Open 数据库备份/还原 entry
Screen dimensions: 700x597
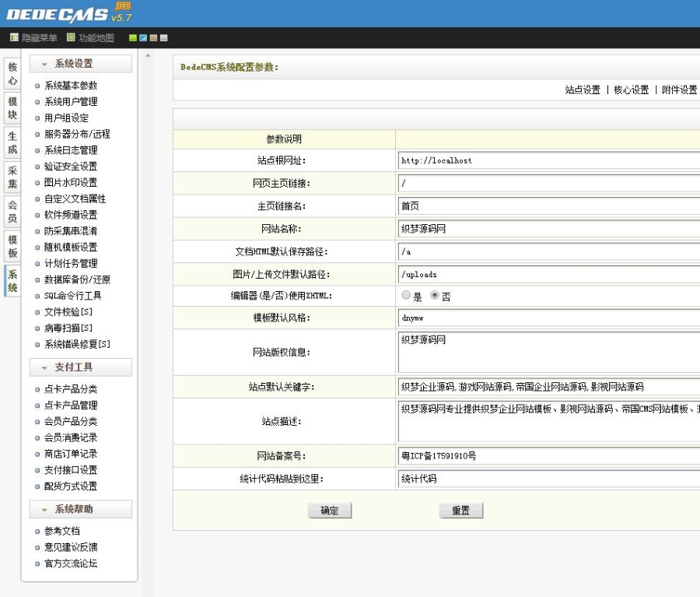[x=77, y=279]
